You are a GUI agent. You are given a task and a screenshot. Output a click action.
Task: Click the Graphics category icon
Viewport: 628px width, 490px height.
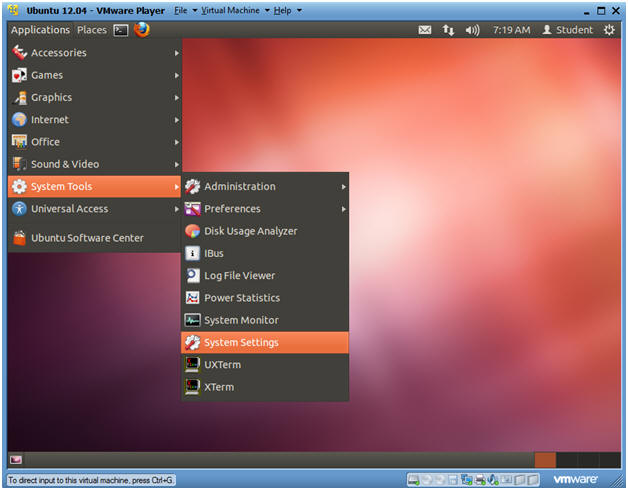click(19, 97)
